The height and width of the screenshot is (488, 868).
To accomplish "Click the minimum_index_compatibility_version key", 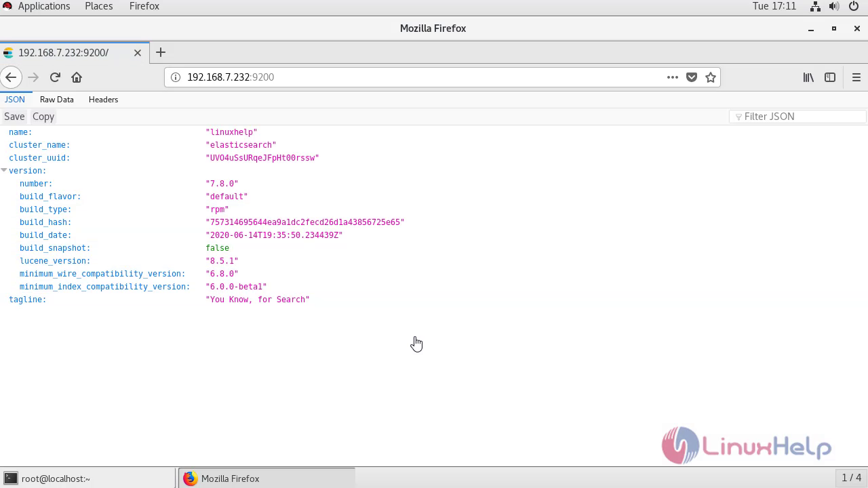I will 105,287.
